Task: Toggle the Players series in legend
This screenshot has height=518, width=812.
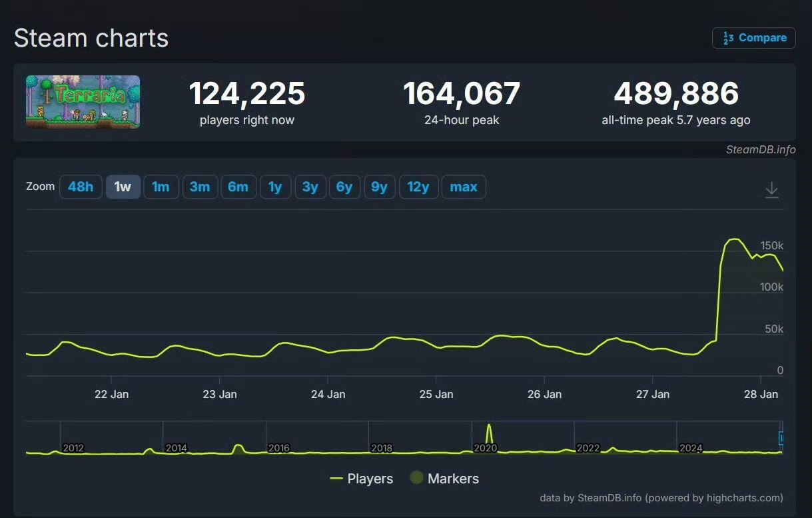Action: (x=362, y=479)
